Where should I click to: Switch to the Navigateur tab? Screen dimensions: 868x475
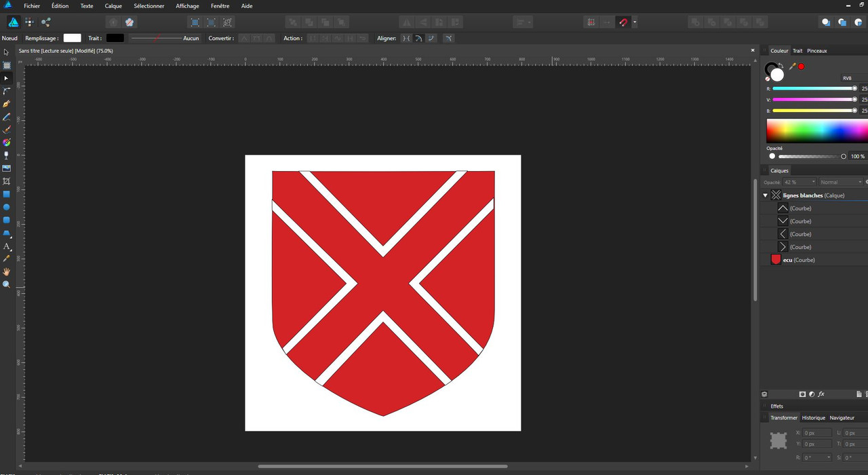point(842,418)
